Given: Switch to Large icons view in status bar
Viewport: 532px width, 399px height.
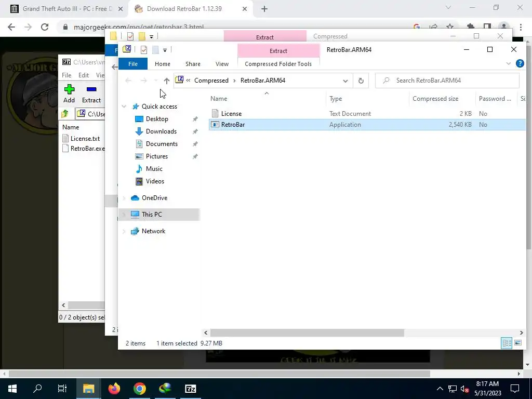Looking at the screenshot, I should 518,343.
